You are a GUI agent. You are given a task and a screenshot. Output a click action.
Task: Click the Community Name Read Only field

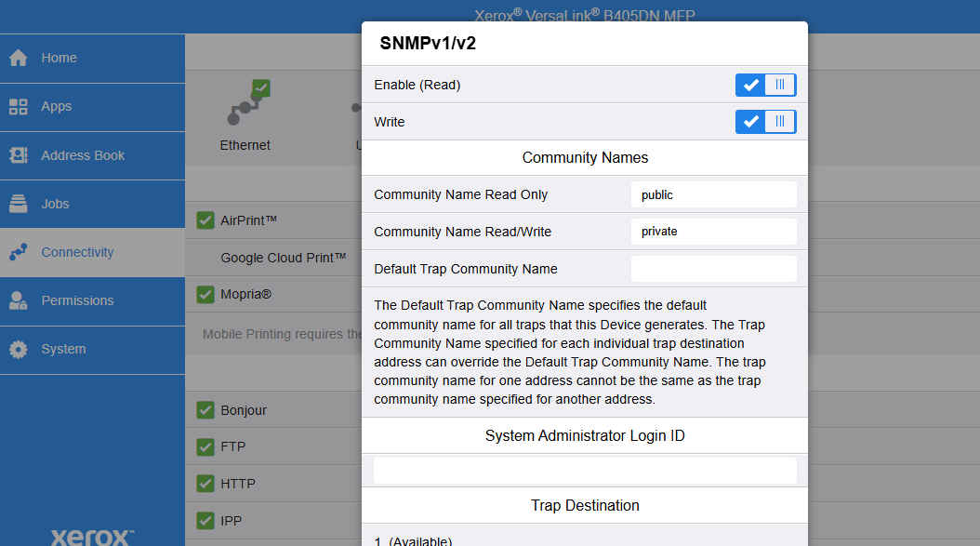pos(713,194)
